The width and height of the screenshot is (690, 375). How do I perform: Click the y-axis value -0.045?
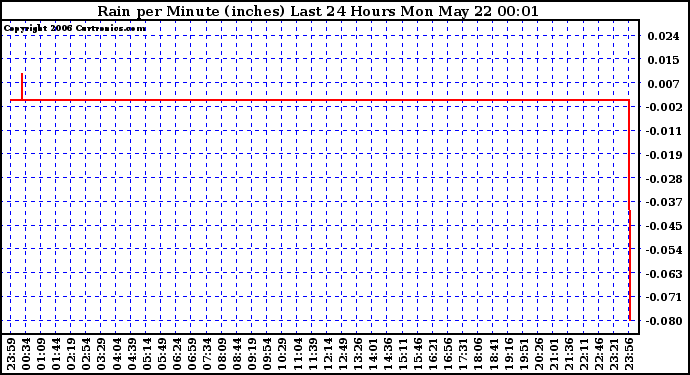tap(663, 226)
